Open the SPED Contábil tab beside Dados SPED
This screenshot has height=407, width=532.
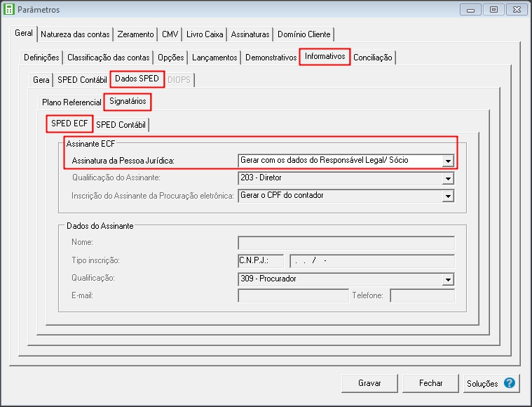[82, 80]
